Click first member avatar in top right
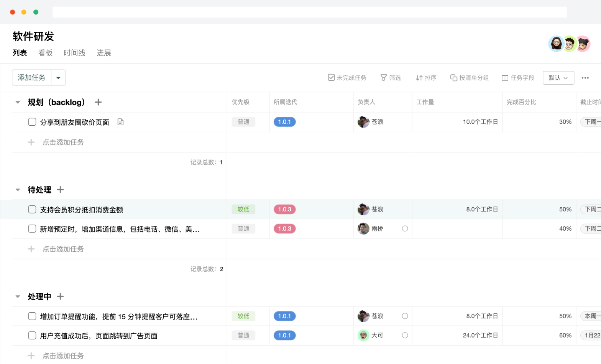This screenshot has width=601, height=364. [556, 44]
